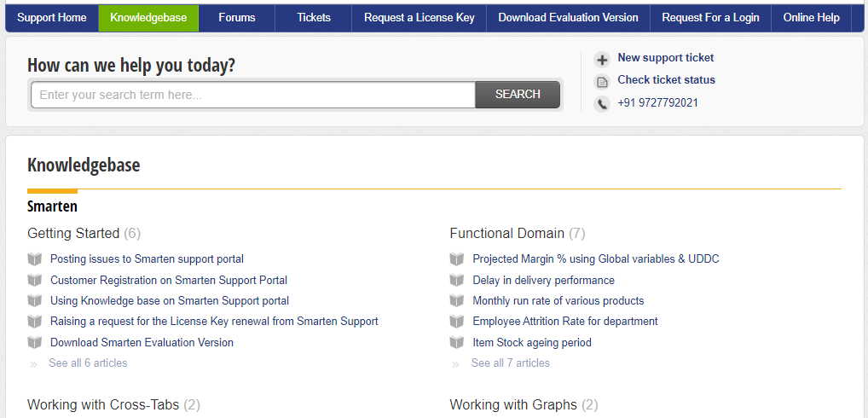Image resolution: width=868 pixels, height=418 pixels.
Task: Open Request a License Key tab
Action: [x=419, y=18]
